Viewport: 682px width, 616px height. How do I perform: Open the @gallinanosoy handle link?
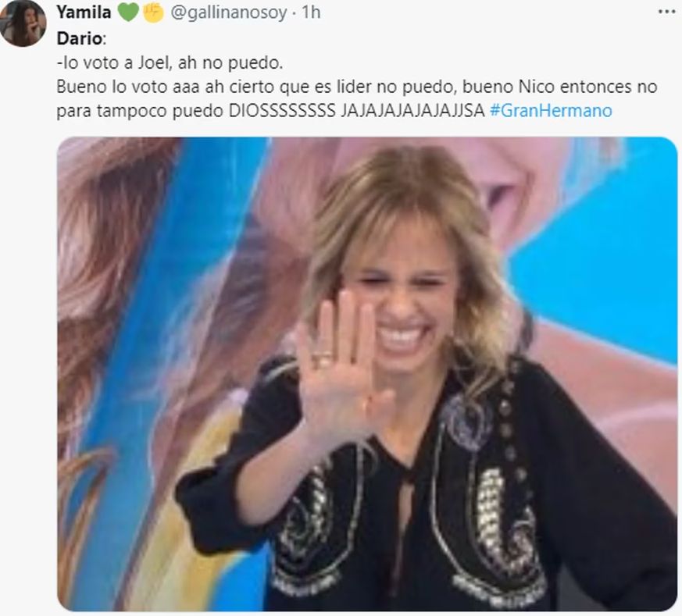[229, 12]
